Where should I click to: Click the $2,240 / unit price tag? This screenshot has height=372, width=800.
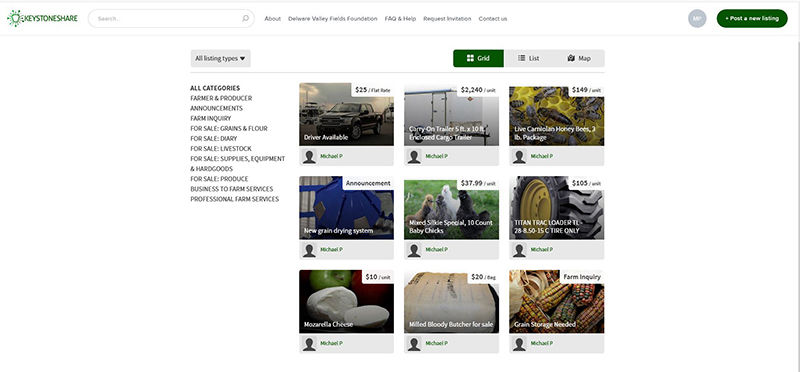point(478,90)
